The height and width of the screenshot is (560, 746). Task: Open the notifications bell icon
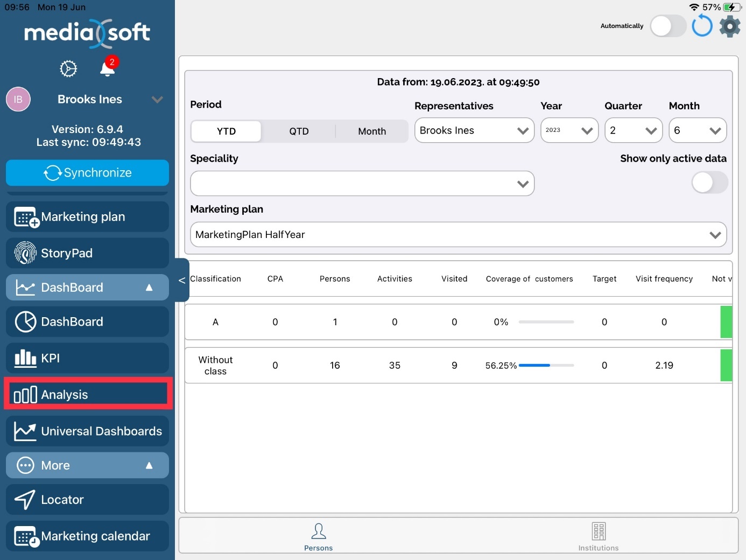click(x=107, y=69)
